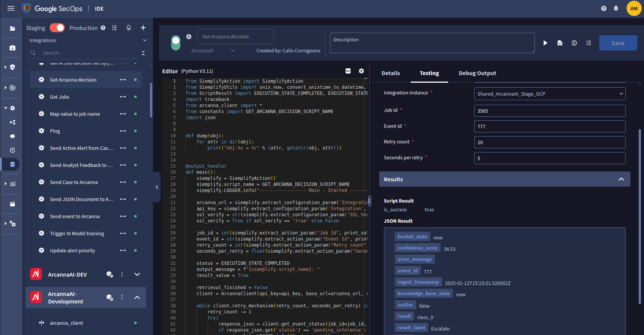Collapse all with the double-chevron icon
The width and height of the screenshot is (644, 335).
pyautogui.click(x=143, y=53)
